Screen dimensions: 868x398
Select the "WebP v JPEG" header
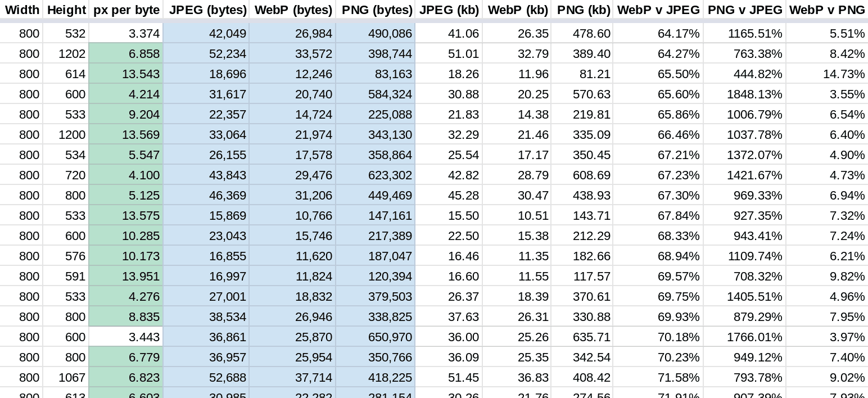pyautogui.click(x=658, y=10)
